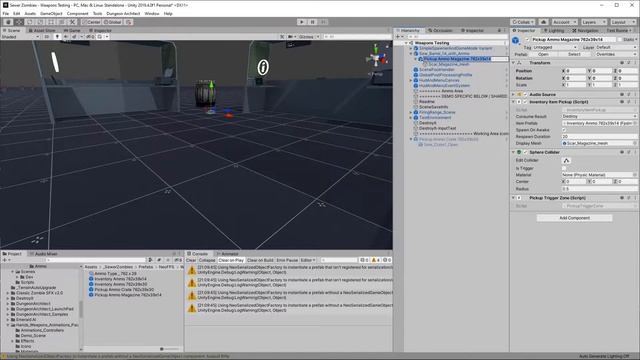This screenshot has width=640, height=360.
Task: Toggle the Error Pause button
Action: pos(287,260)
